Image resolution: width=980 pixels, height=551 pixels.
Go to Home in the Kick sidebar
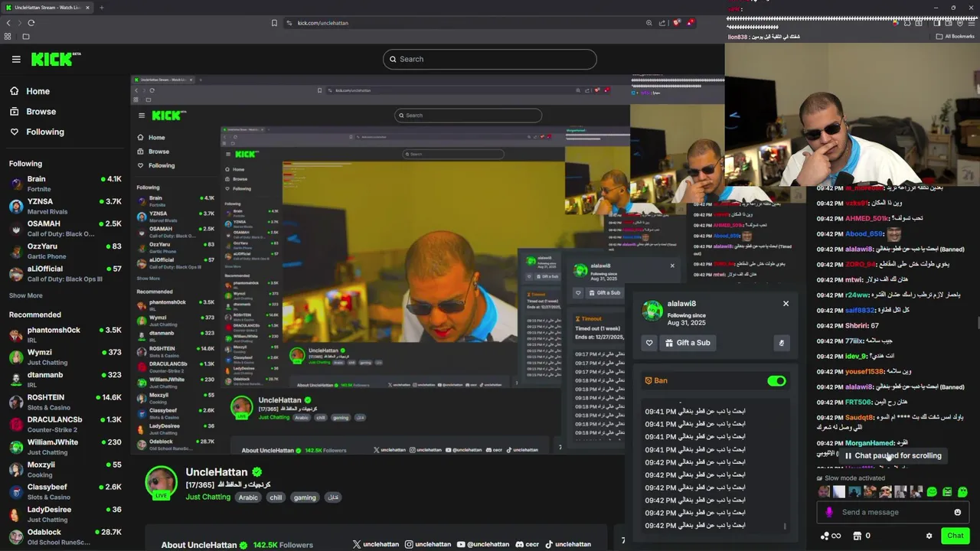[x=29, y=91]
